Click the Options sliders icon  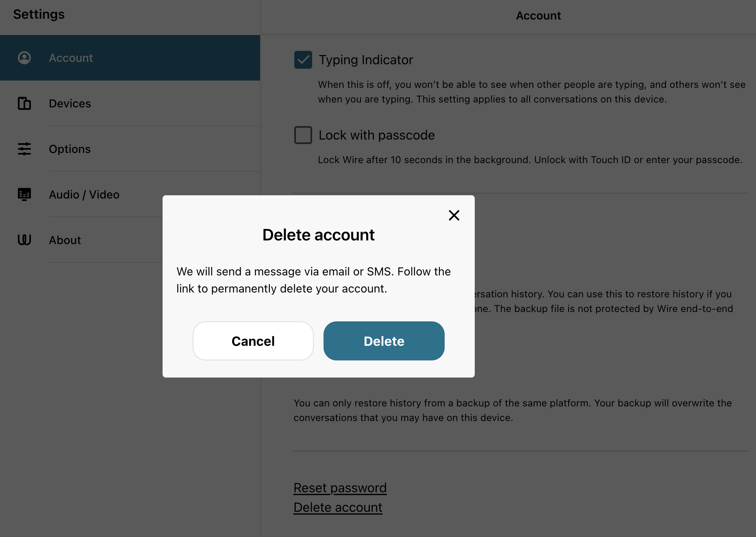click(24, 149)
